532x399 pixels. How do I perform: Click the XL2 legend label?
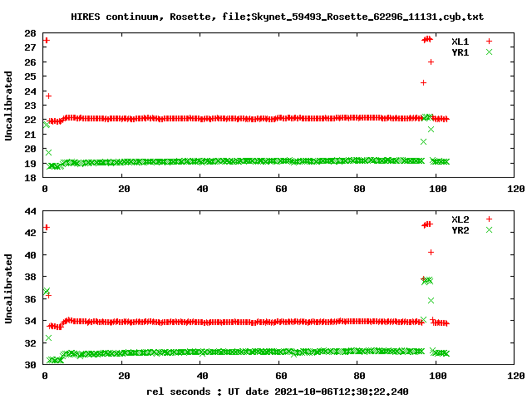pyautogui.click(x=460, y=219)
